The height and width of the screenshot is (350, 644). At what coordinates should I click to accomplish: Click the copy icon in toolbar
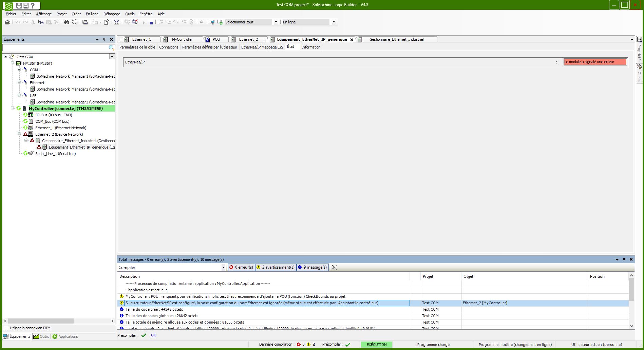pos(41,22)
